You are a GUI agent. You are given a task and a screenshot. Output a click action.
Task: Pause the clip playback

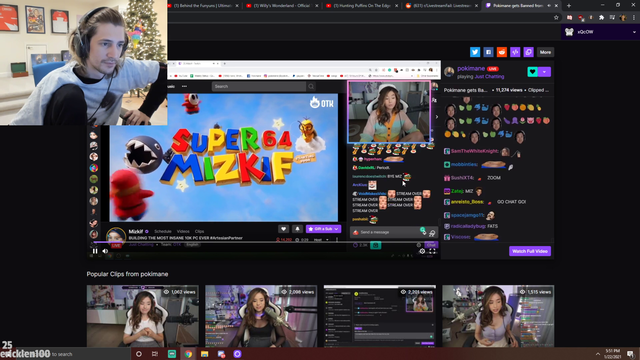[x=95, y=251]
